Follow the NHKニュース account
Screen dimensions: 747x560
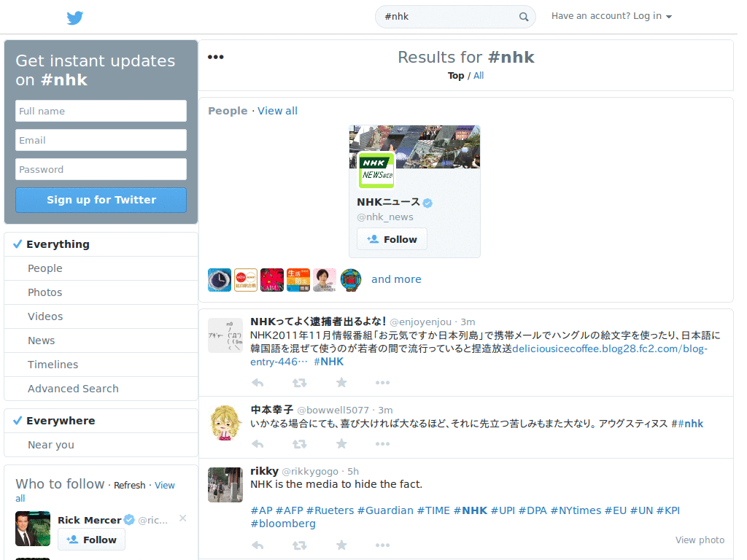click(x=392, y=239)
